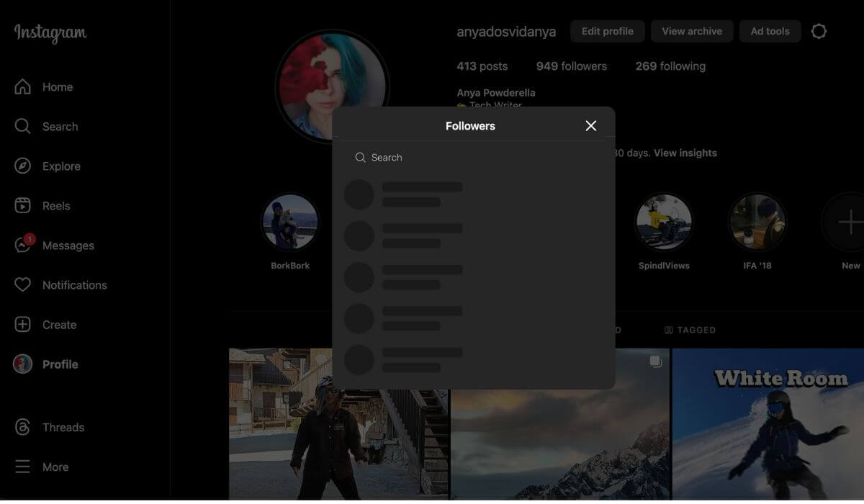Switch to the Tagged tab

point(690,330)
